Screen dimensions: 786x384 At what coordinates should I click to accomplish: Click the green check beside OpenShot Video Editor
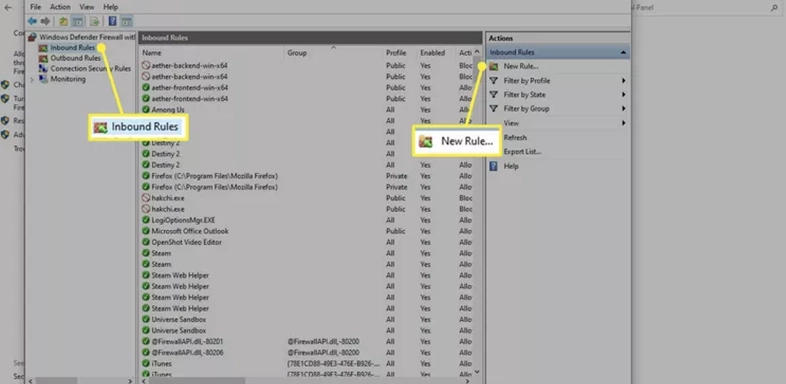click(146, 242)
